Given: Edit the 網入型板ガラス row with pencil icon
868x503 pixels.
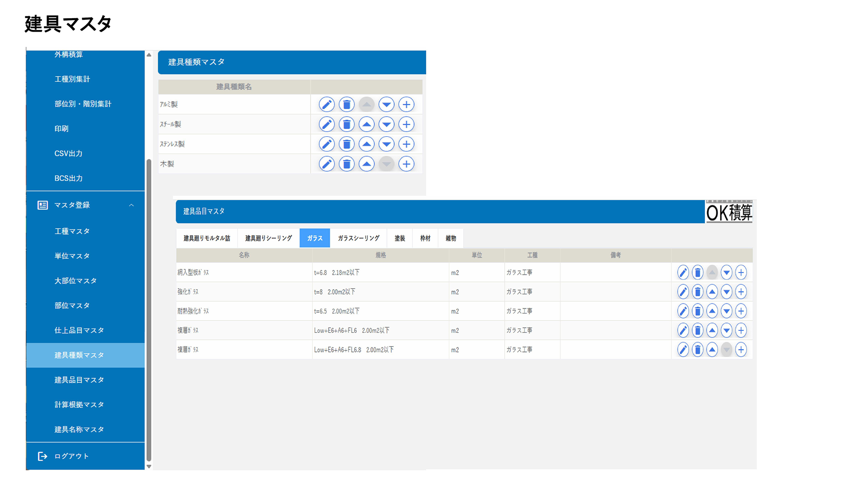Looking at the screenshot, I should [683, 272].
